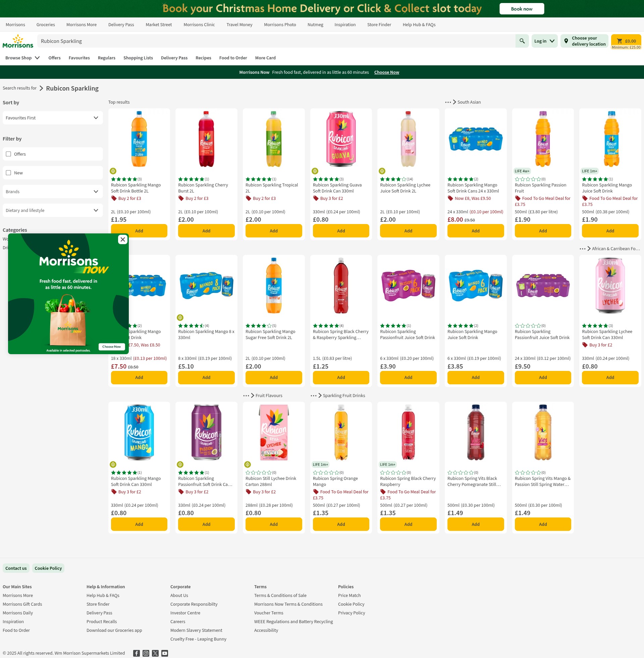Screen dimensions: 644x658
Task: Click offer tag icon for Mango Cans 24 pack
Action: [450, 199]
